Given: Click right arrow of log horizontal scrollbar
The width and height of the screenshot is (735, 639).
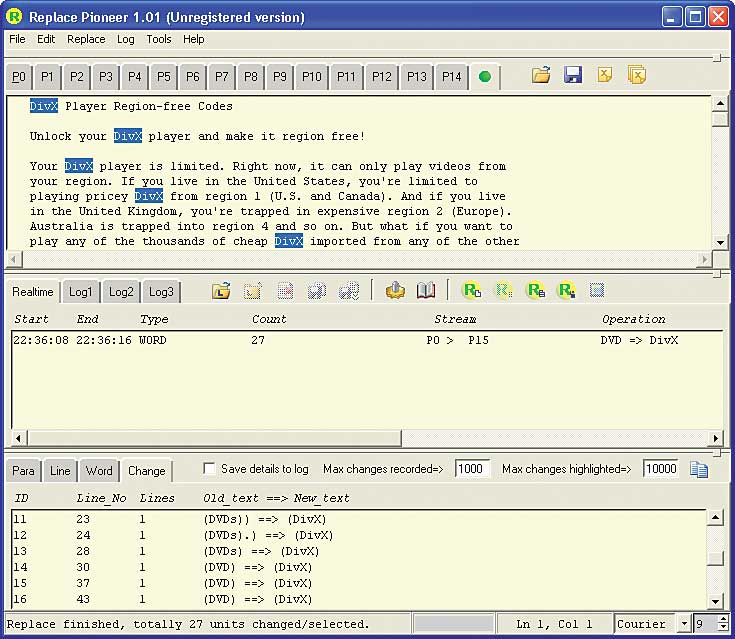Looking at the screenshot, I should click(x=716, y=438).
